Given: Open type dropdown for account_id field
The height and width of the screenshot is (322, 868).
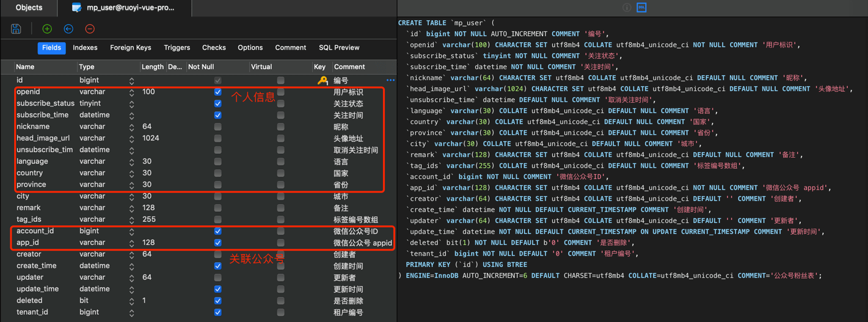Looking at the screenshot, I should pos(131,232).
